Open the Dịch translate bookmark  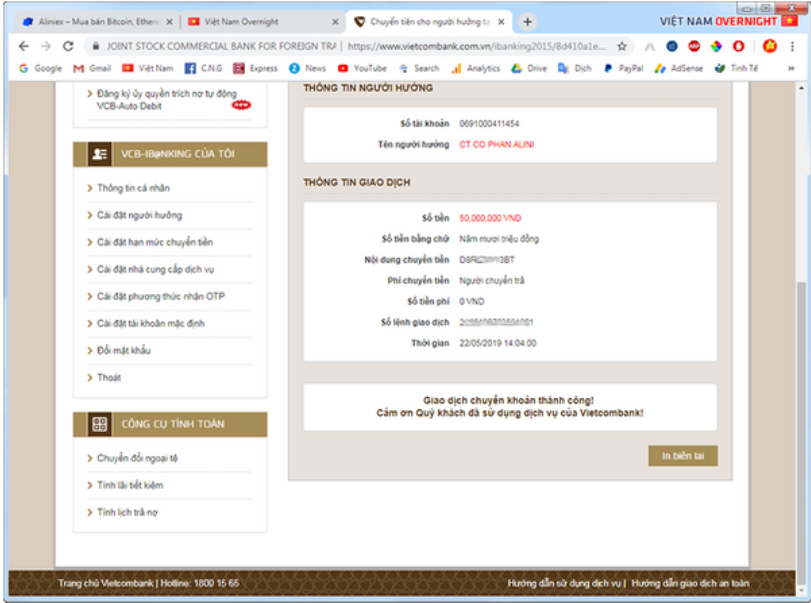point(575,68)
